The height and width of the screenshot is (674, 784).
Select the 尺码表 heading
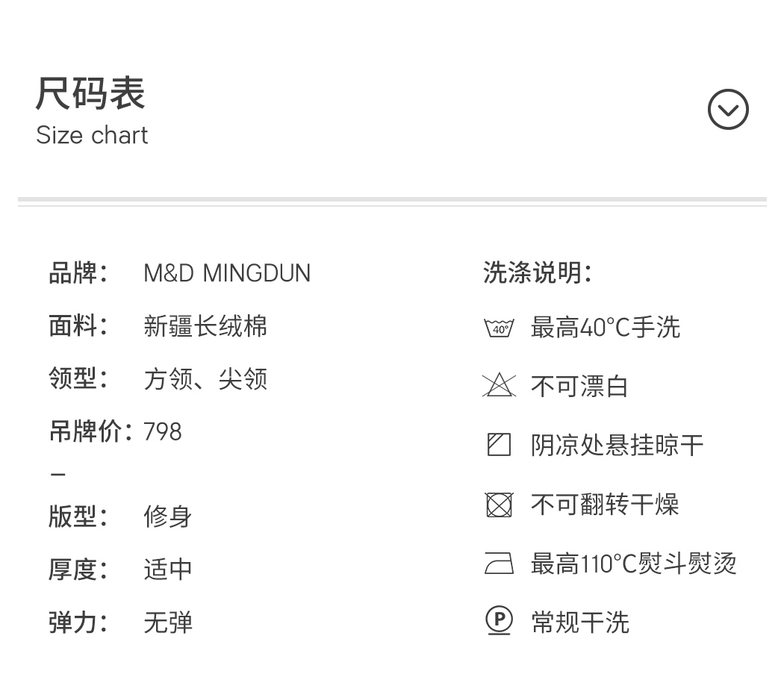point(90,93)
